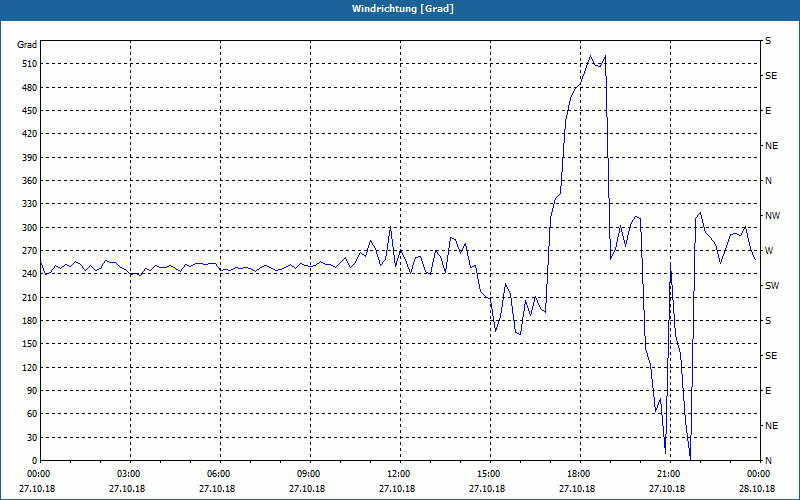This screenshot has width=800, height=500.
Task: Click the 18:00 time axis label
Action: (x=580, y=474)
